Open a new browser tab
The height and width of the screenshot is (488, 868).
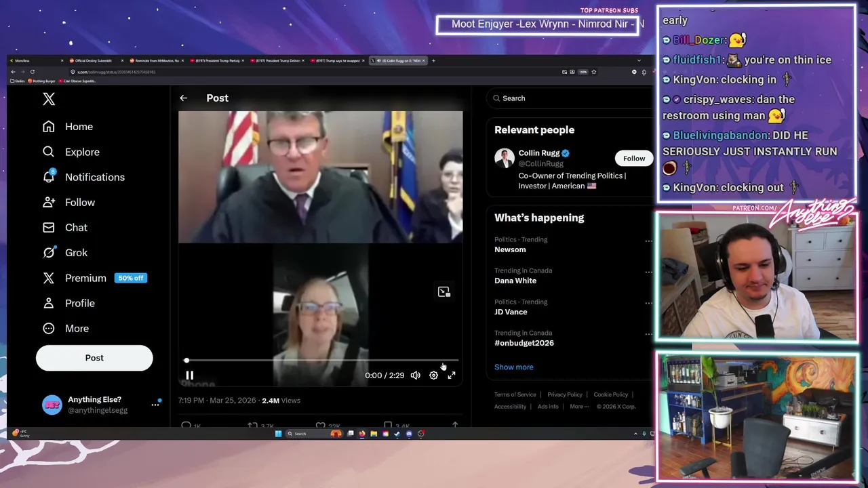(434, 60)
